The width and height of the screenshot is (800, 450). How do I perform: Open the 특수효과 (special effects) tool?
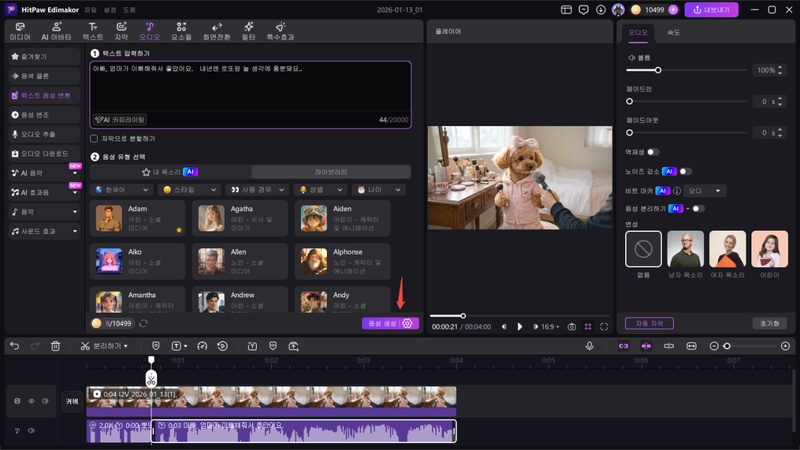tap(282, 30)
